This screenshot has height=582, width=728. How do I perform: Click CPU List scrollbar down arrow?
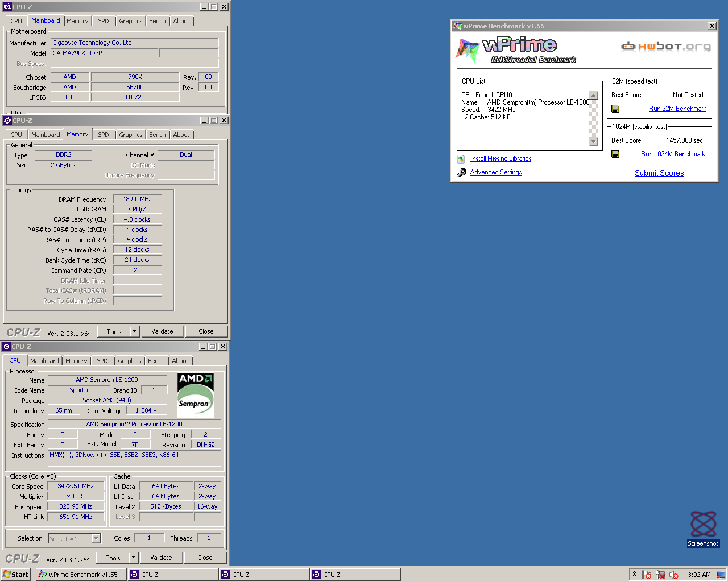pyautogui.click(x=594, y=142)
